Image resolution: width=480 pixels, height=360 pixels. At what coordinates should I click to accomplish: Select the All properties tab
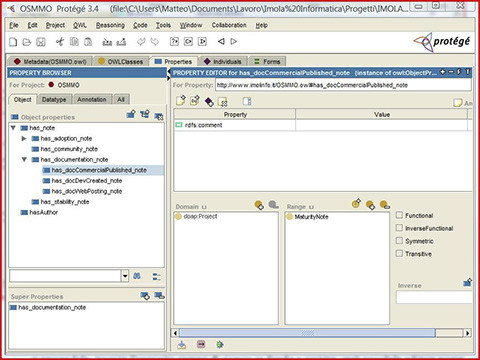121,99
